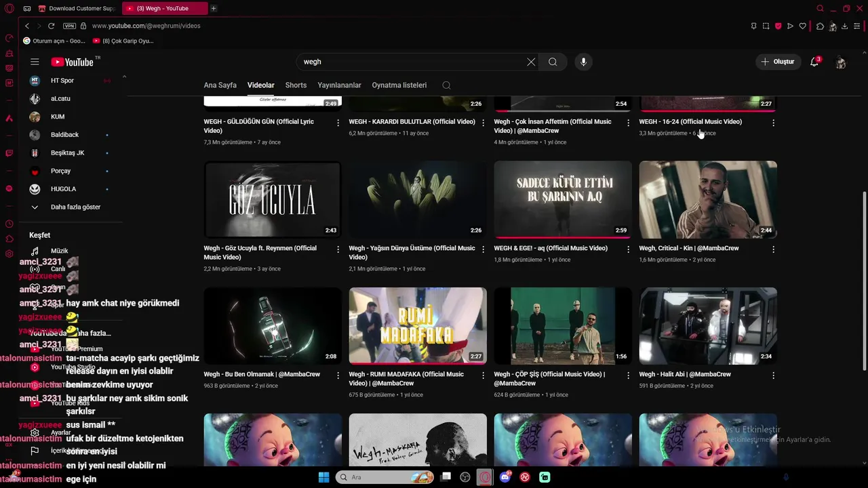Search within the channel using magnifier icon

point(446,85)
